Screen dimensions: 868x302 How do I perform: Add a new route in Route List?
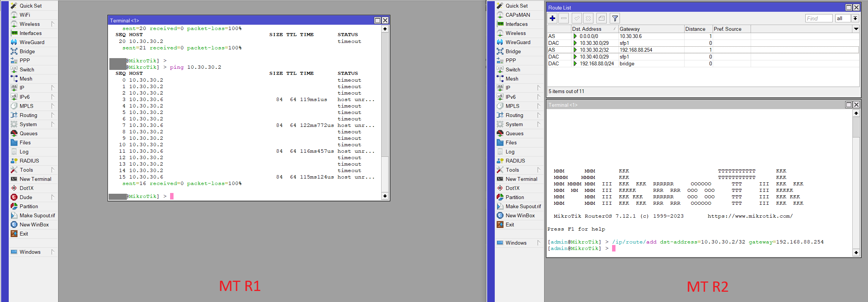552,18
